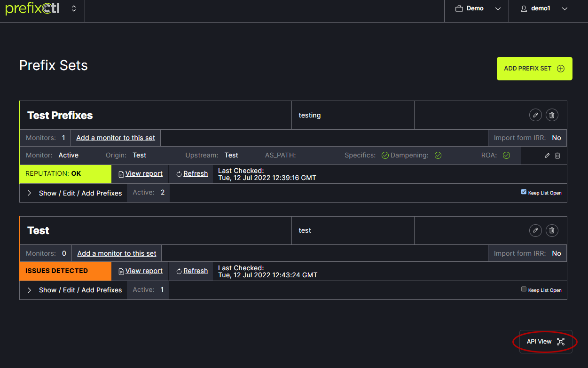Click Add a monitor link in Test Prefixes
The height and width of the screenshot is (368, 588).
(x=116, y=138)
